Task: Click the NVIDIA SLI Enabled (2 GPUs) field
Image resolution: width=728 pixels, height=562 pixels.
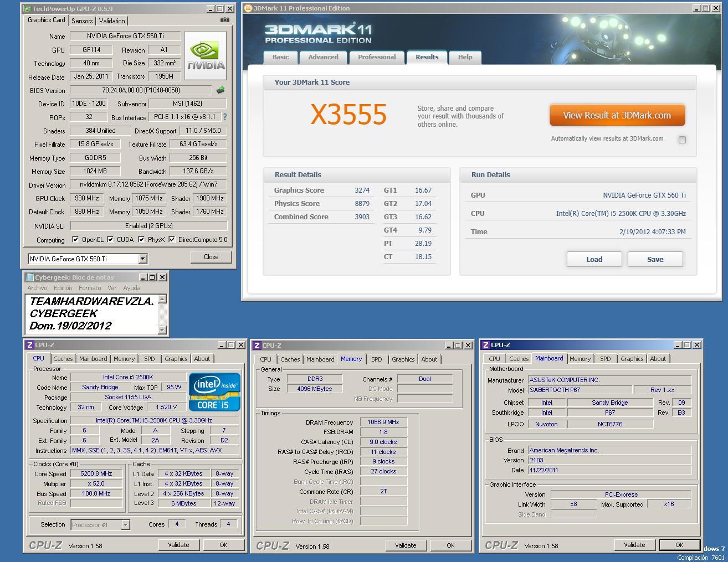Action: pos(148,226)
